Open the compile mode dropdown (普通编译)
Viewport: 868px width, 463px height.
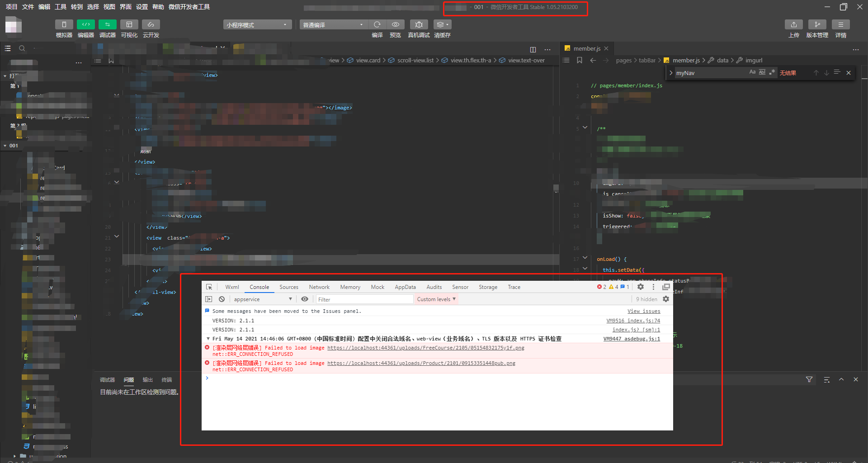(x=333, y=25)
